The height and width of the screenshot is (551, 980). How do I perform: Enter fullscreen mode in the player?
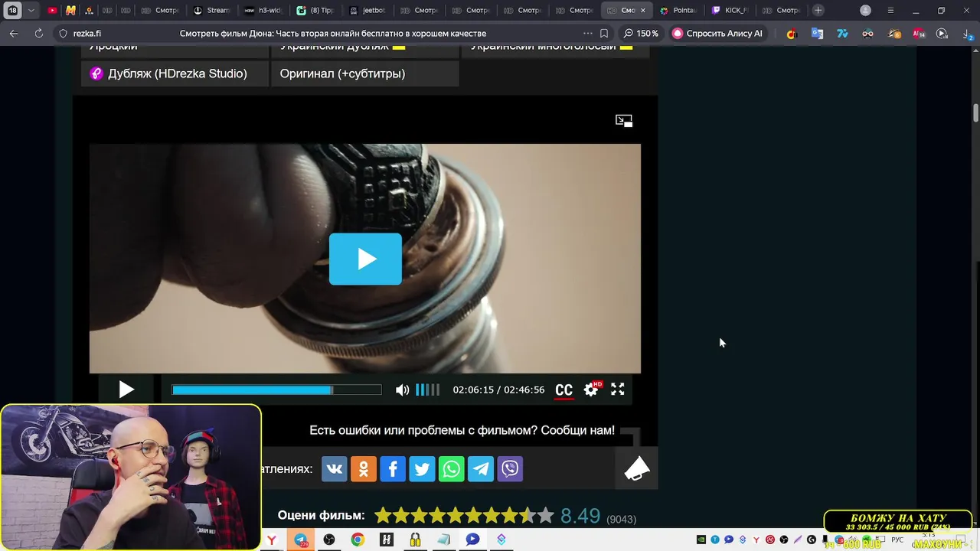click(618, 390)
